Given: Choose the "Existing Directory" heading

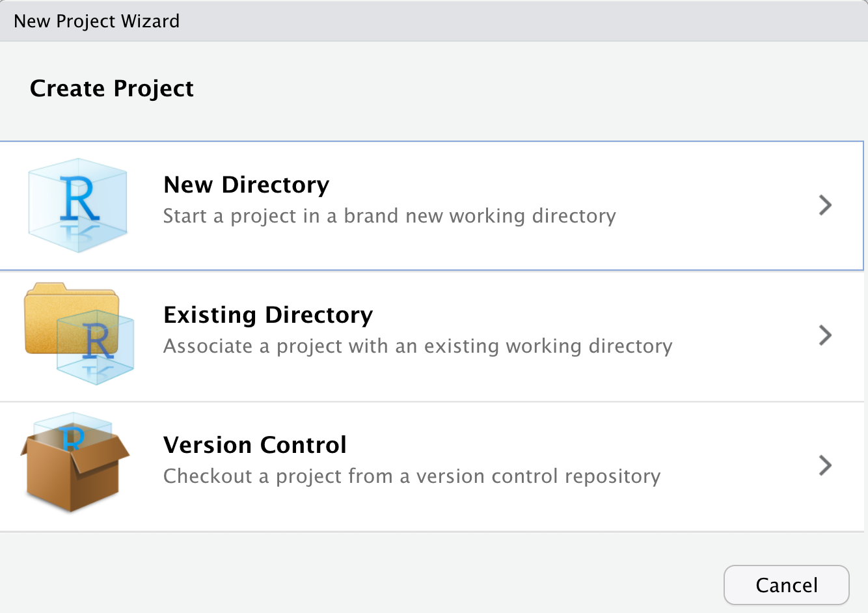Looking at the screenshot, I should 268,315.
